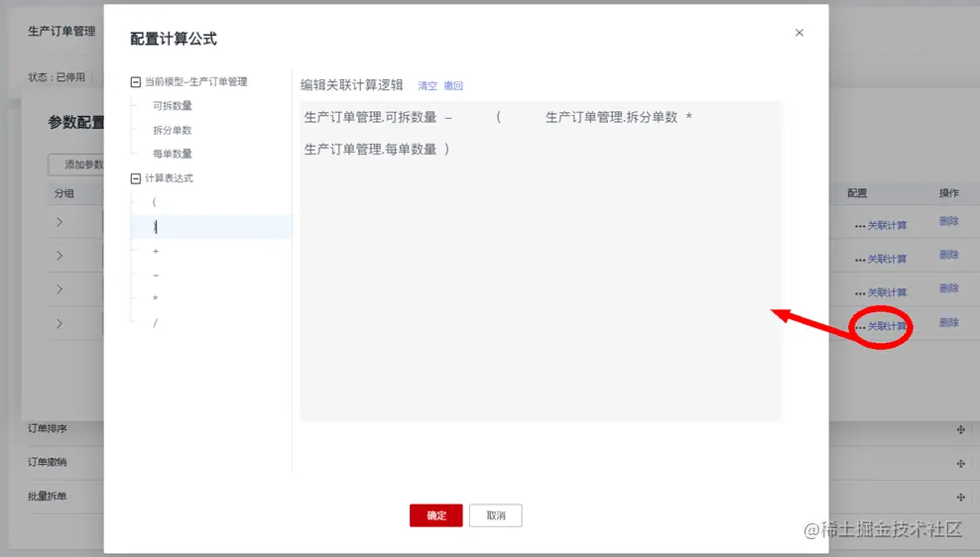Open 关联计算 in the third table row
Screen dimensions: 980x557
[887, 292]
